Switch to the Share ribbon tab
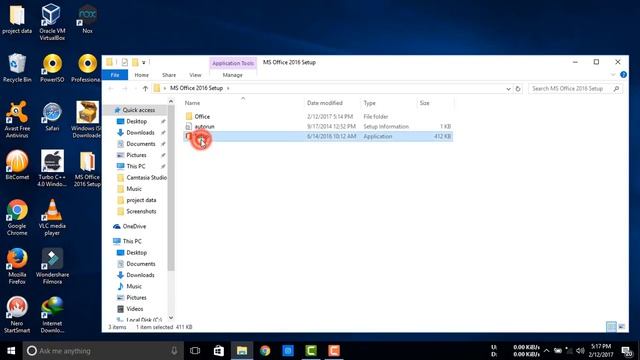 [169, 75]
